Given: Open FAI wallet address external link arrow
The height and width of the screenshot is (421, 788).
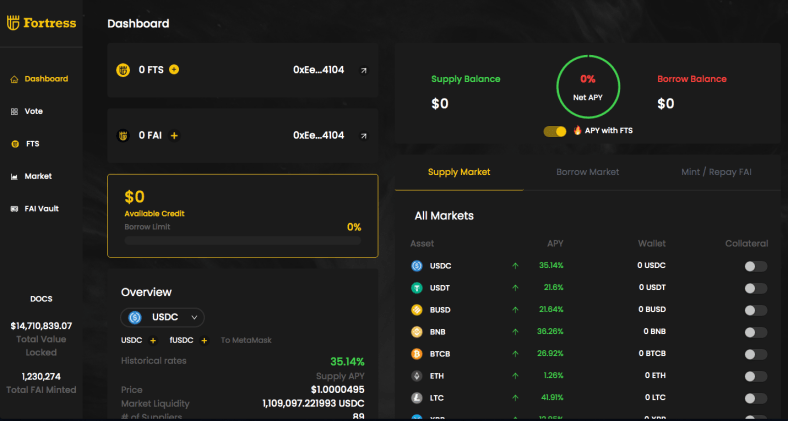Looking at the screenshot, I should [x=363, y=136].
